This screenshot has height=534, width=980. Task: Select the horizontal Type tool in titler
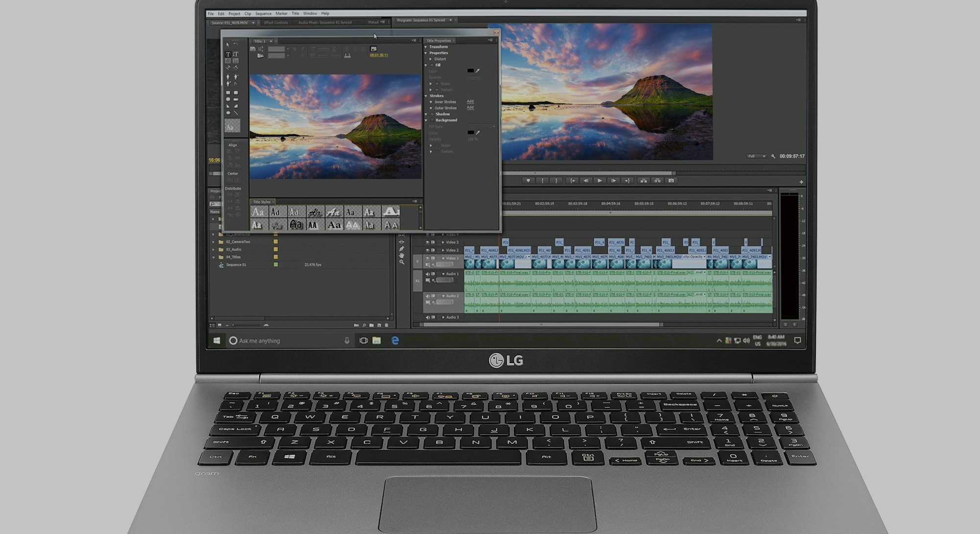tap(228, 54)
